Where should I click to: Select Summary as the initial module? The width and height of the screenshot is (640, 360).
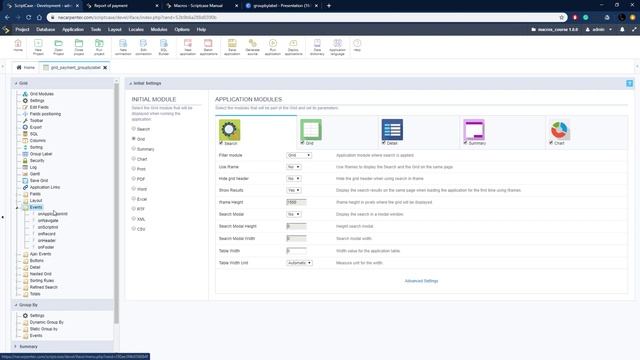[133, 149]
